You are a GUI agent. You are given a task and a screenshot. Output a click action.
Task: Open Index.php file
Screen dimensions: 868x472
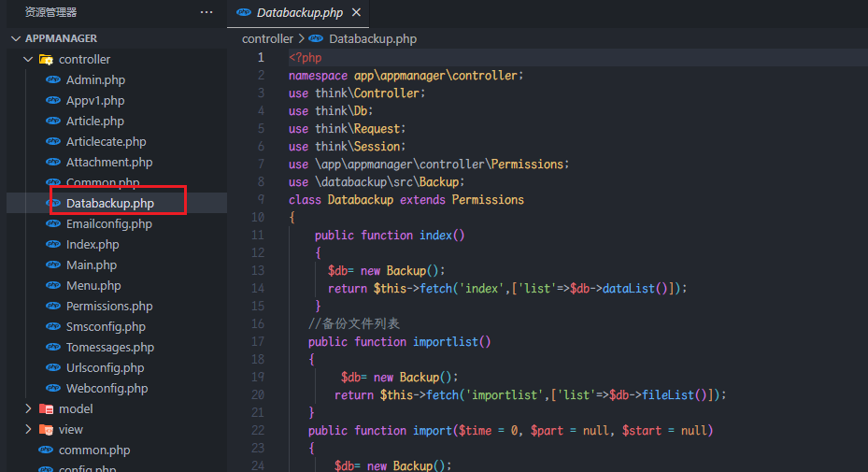(92, 244)
